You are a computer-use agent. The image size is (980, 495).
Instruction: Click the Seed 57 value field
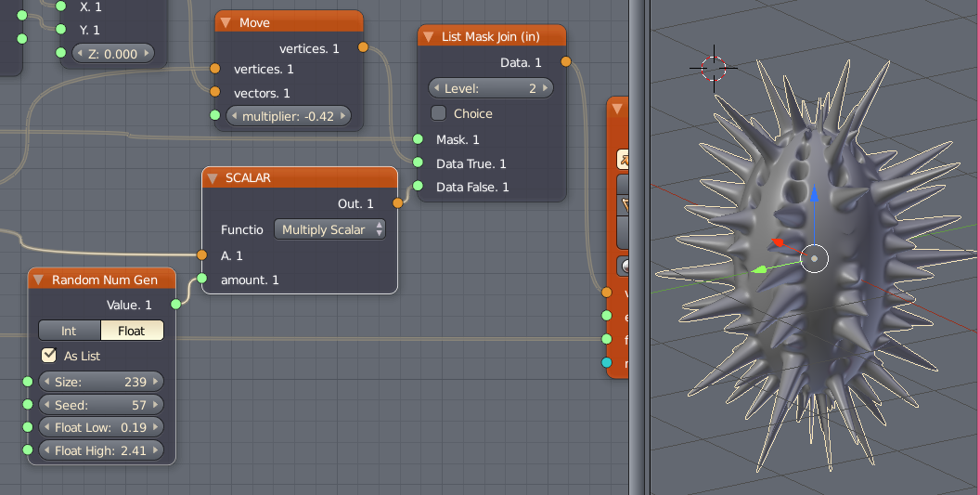point(100,405)
